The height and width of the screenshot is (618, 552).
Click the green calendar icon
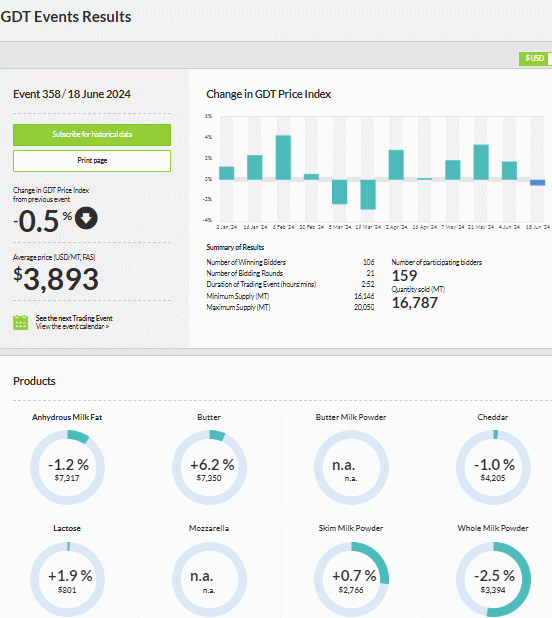point(20,322)
